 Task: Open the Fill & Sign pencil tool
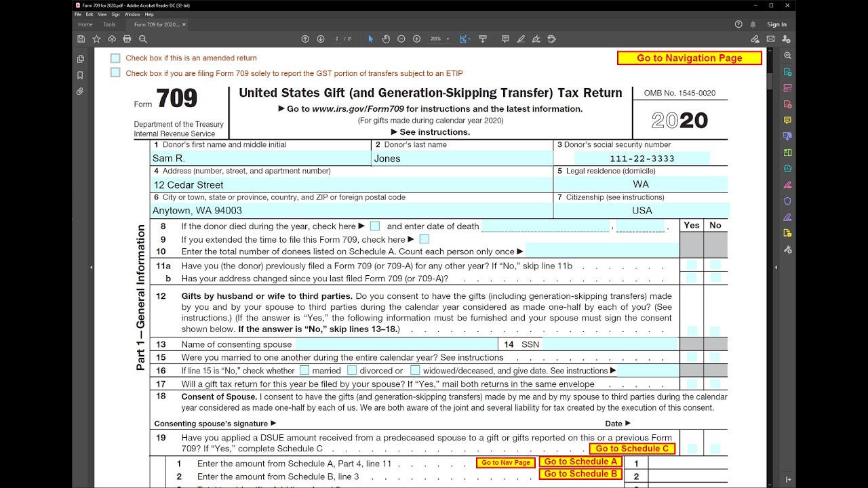click(521, 39)
